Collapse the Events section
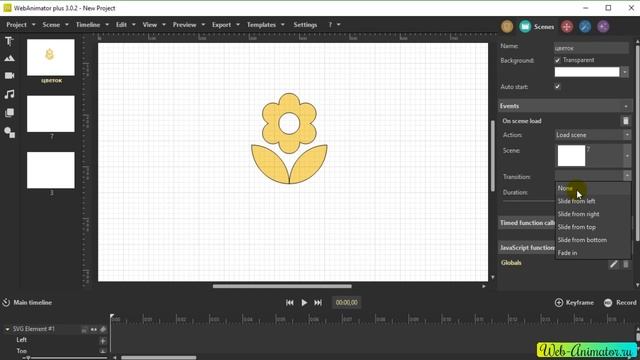The image size is (640, 360). [626, 106]
